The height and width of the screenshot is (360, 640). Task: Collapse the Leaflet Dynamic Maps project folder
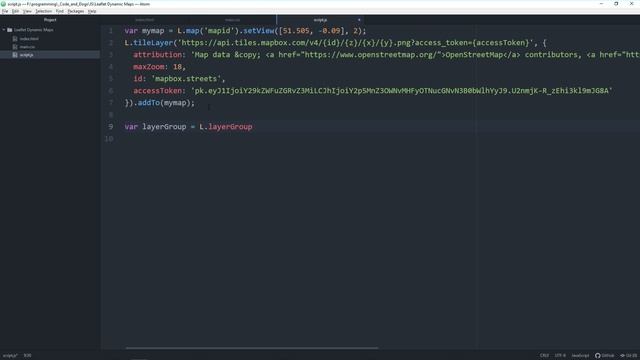[x=4, y=30]
